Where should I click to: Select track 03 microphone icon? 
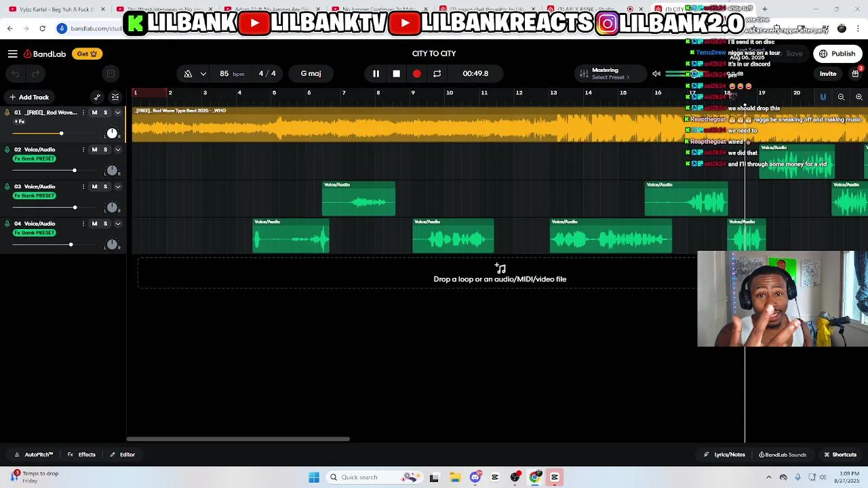[x=7, y=186]
